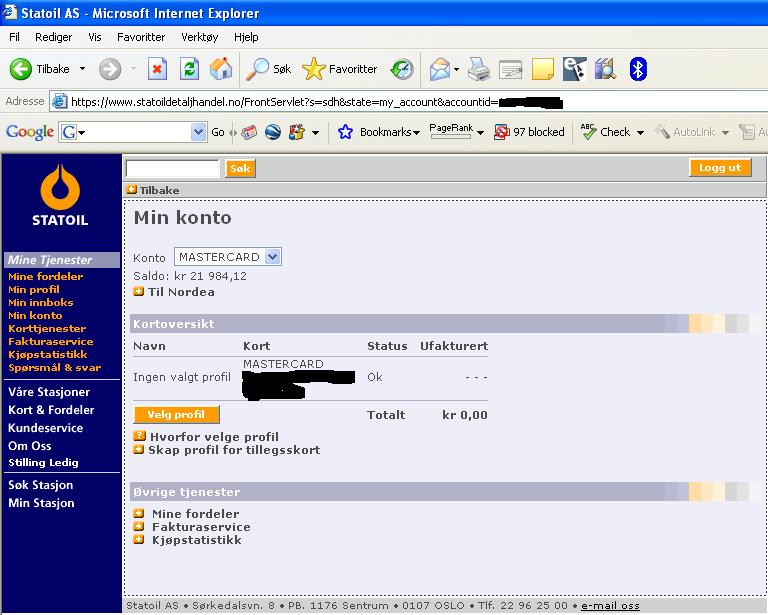Click the site search input field
The width and height of the screenshot is (768, 615).
click(172, 168)
